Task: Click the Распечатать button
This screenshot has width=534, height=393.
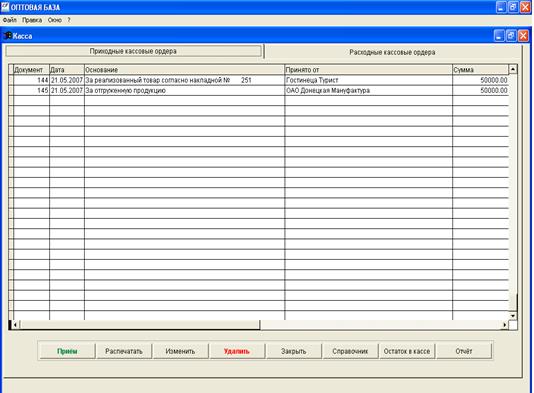Action: tap(124, 351)
